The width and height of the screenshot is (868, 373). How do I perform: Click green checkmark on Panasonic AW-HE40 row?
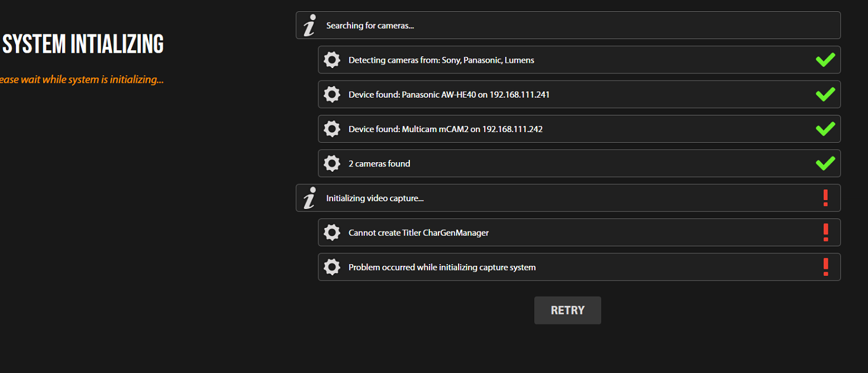(x=825, y=94)
